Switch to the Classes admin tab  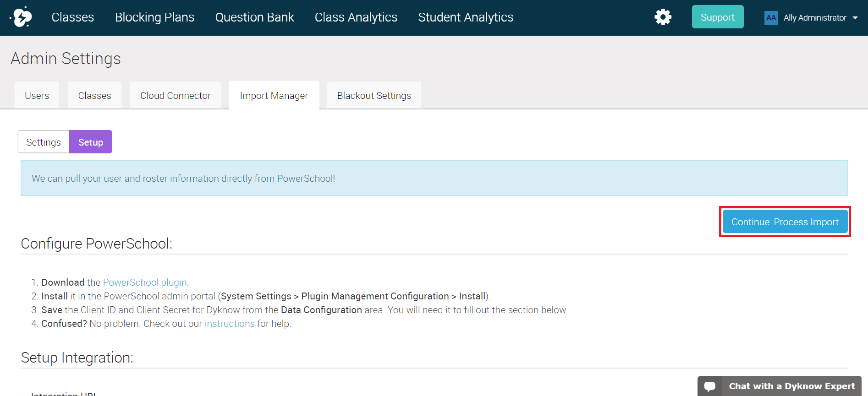click(94, 95)
